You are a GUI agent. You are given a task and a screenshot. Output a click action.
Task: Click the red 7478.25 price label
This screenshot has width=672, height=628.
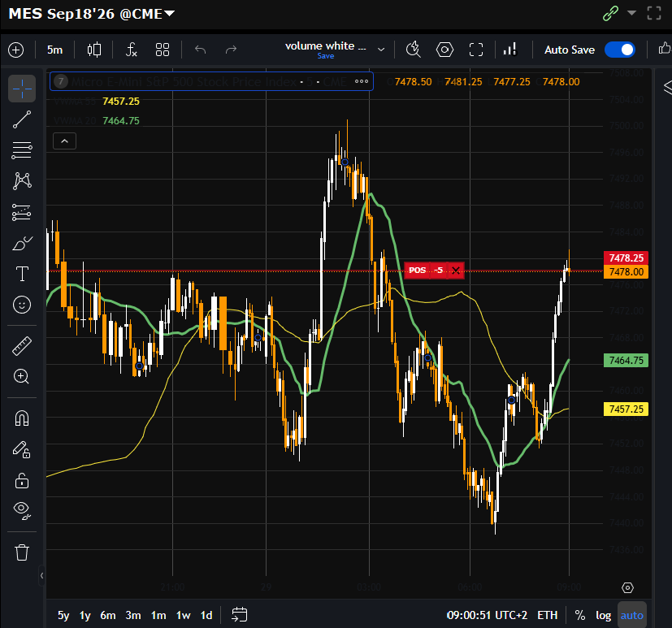tap(626, 258)
